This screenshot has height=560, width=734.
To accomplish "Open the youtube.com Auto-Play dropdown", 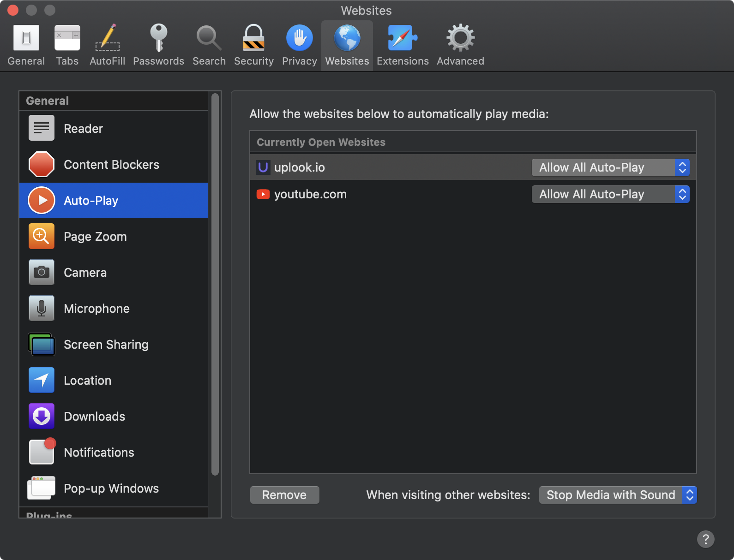I will coord(610,194).
